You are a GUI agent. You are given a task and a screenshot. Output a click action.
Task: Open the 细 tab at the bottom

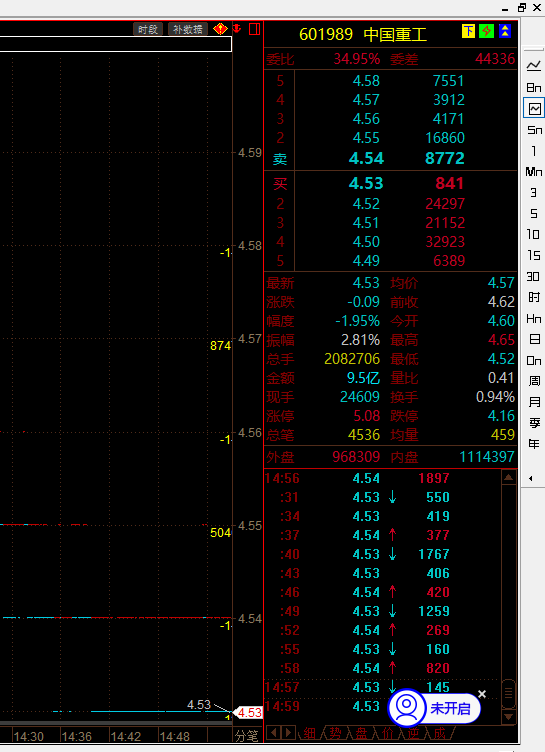tap(309, 733)
